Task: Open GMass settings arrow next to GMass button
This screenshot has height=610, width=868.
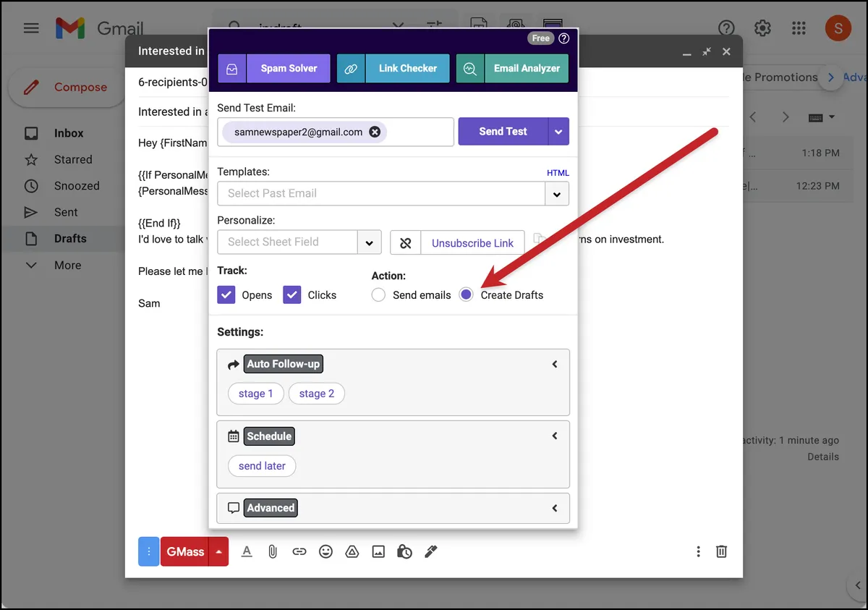Action: point(218,551)
